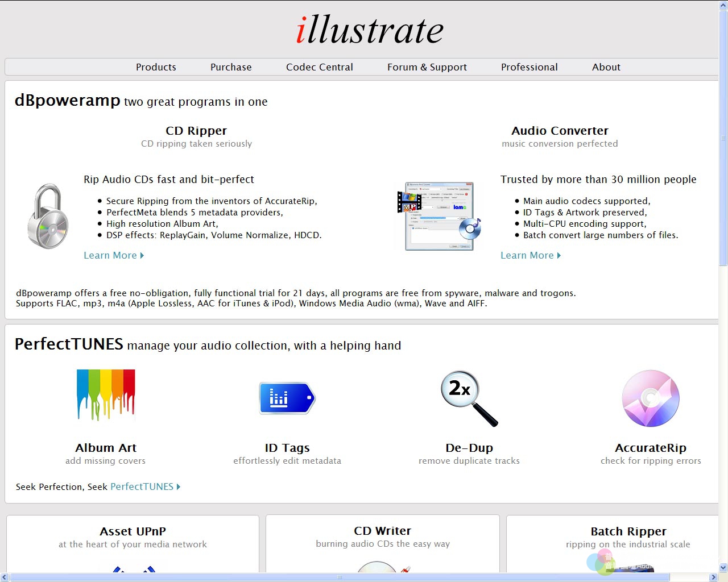The width and height of the screenshot is (728, 582).
Task: Open Codec Central menu item
Action: 320,67
